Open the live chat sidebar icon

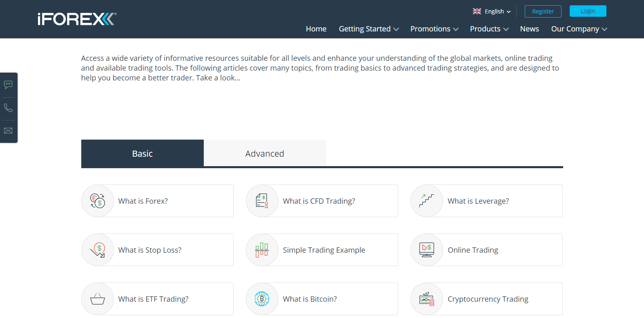point(8,85)
